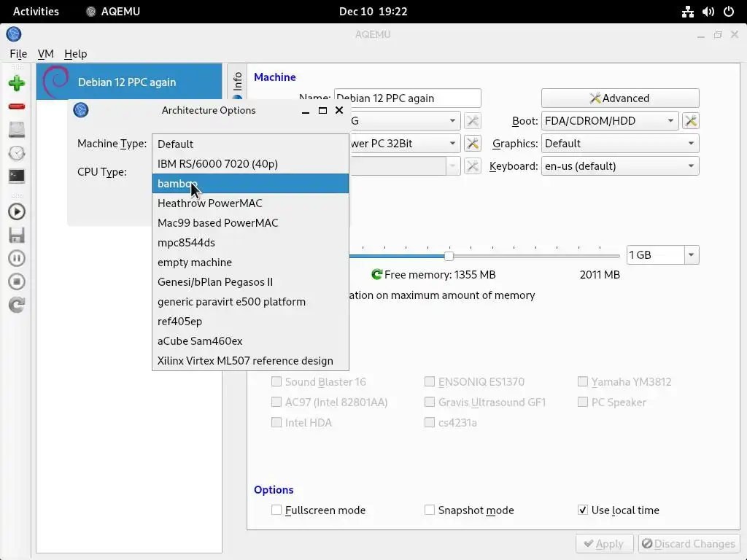Click the AQEMU app icon in window title bar
Image resolution: width=747 pixels, height=560 pixels.
pyautogui.click(x=14, y=34)
